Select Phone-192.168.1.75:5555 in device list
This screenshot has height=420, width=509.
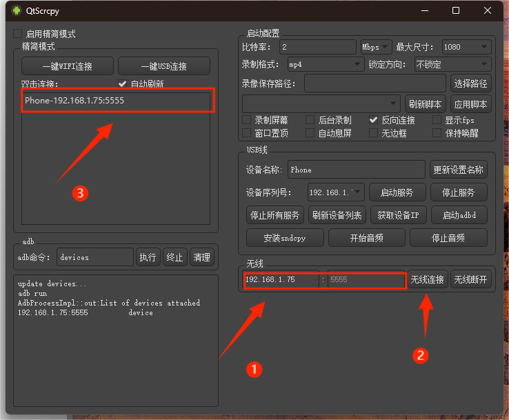(74, 101)
